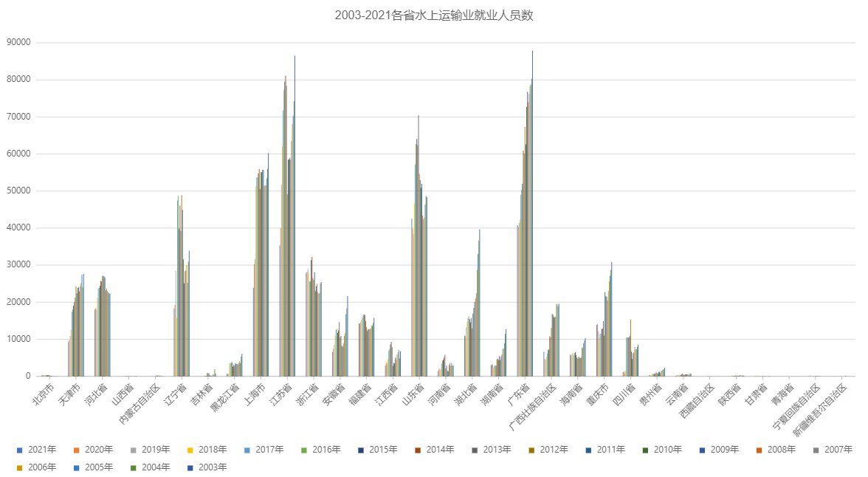Viewport: 868px width, 477px height.
Task: Select the 2016年 legend entry
Action: [320, 449]
